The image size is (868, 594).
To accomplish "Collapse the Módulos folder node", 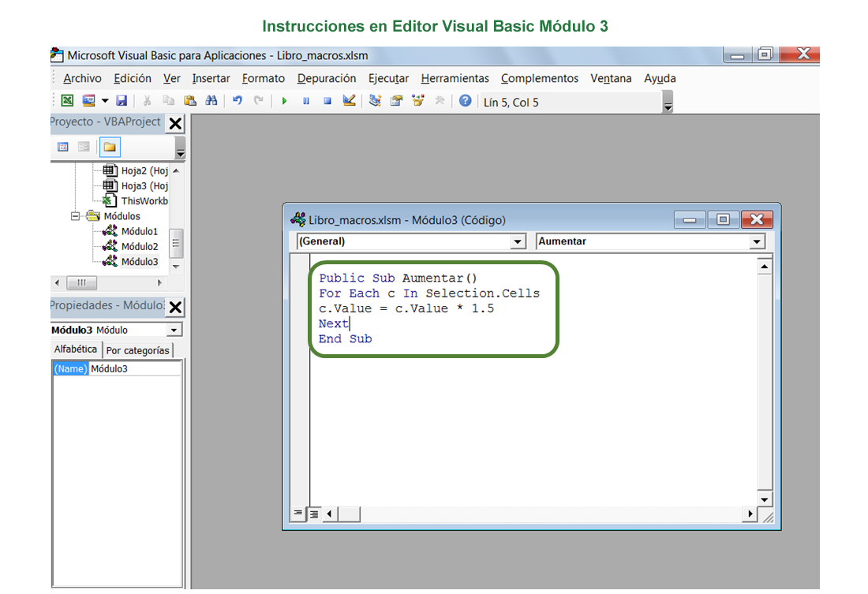I will click(x=75, y=216).
